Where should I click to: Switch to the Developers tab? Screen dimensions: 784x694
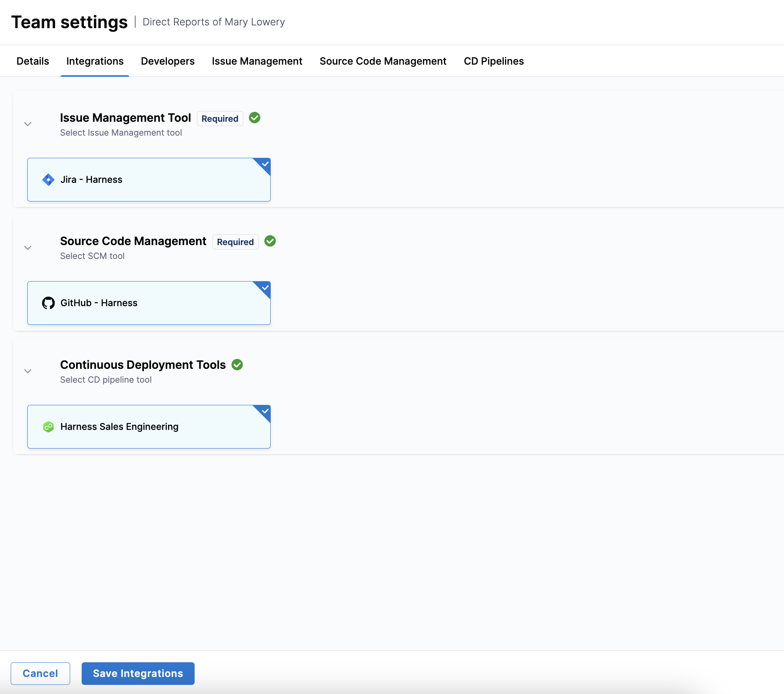click(x=168, y=61)
